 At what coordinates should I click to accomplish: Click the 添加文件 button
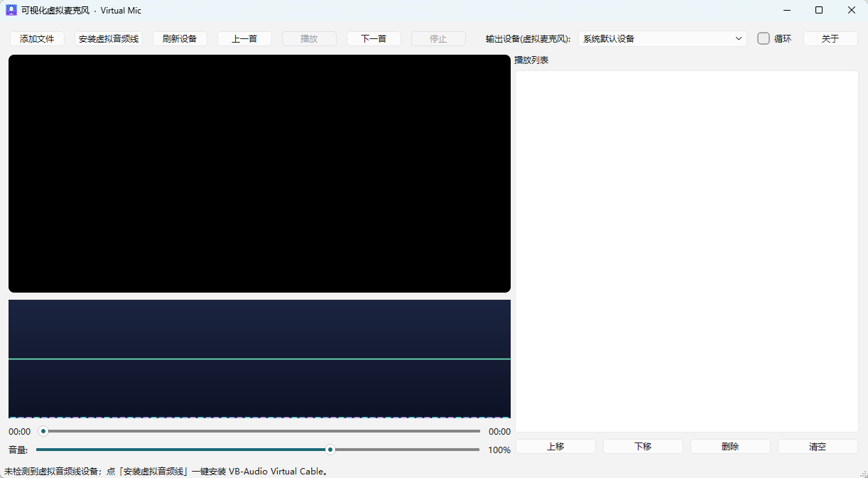pyautogui.click(x=37, y=39)
